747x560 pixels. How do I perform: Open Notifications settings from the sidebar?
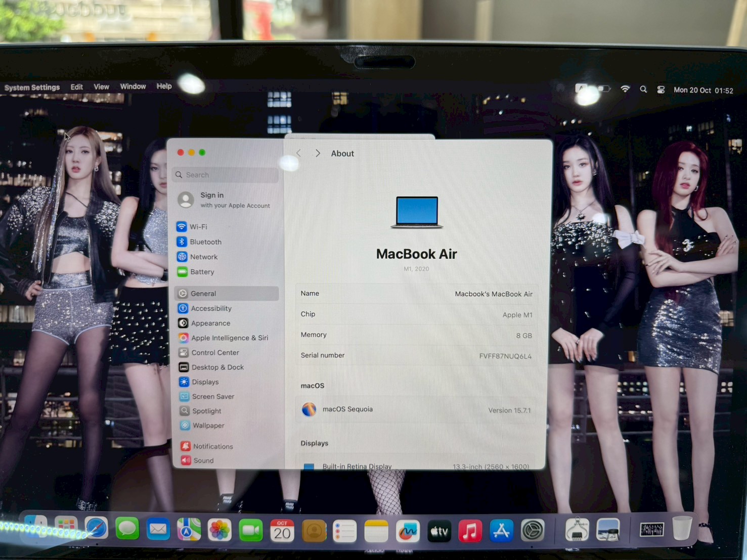pos(212,446)
